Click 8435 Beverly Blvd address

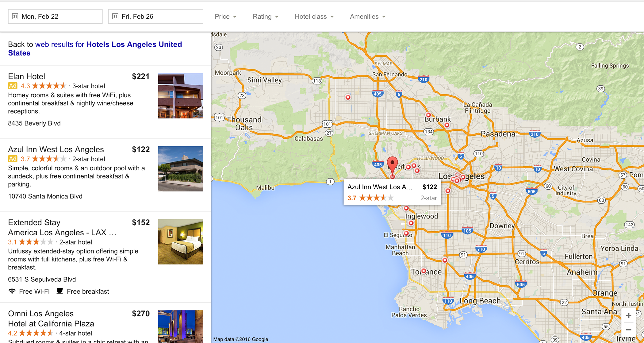coord(34,123)
